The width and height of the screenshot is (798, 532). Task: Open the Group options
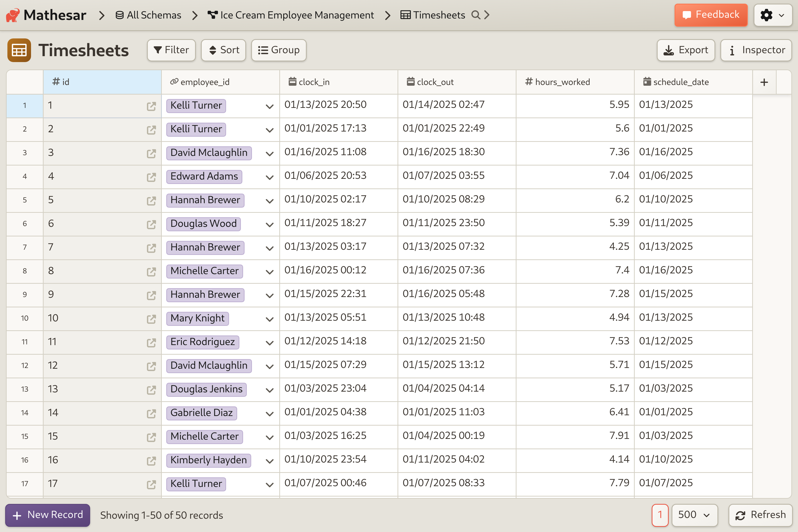(x=279, y=50)
